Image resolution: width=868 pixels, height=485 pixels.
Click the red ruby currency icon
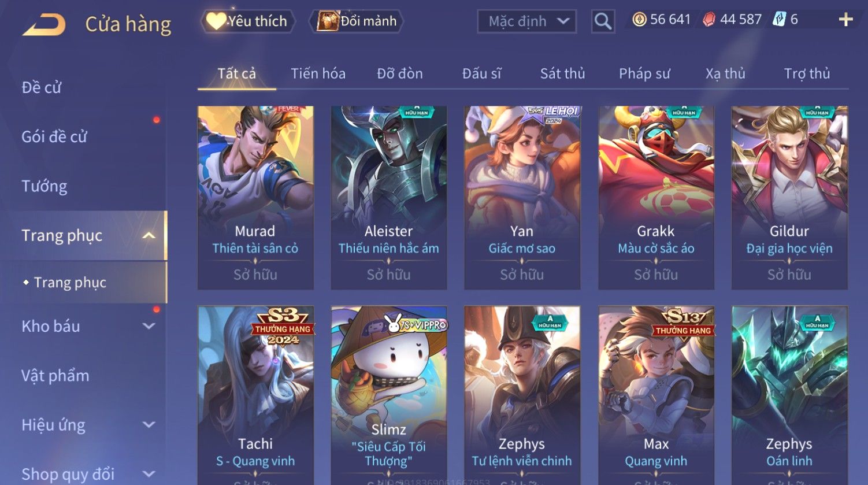click(x=709, y=20)
